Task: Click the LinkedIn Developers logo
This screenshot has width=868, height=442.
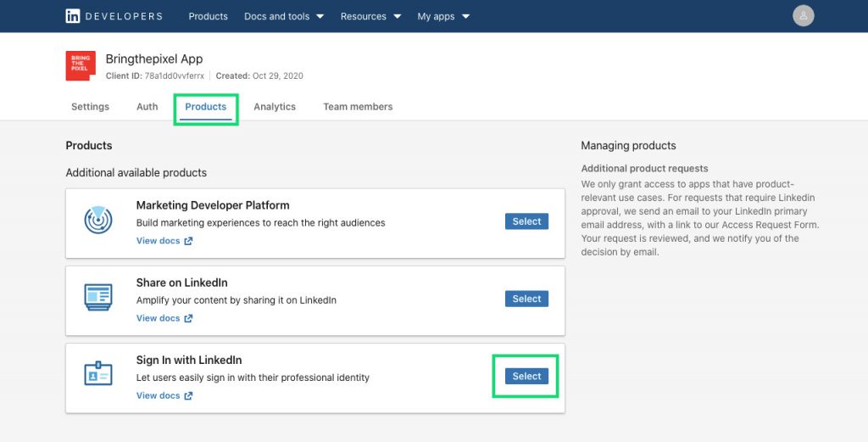Action: click(x=114, y=16)
